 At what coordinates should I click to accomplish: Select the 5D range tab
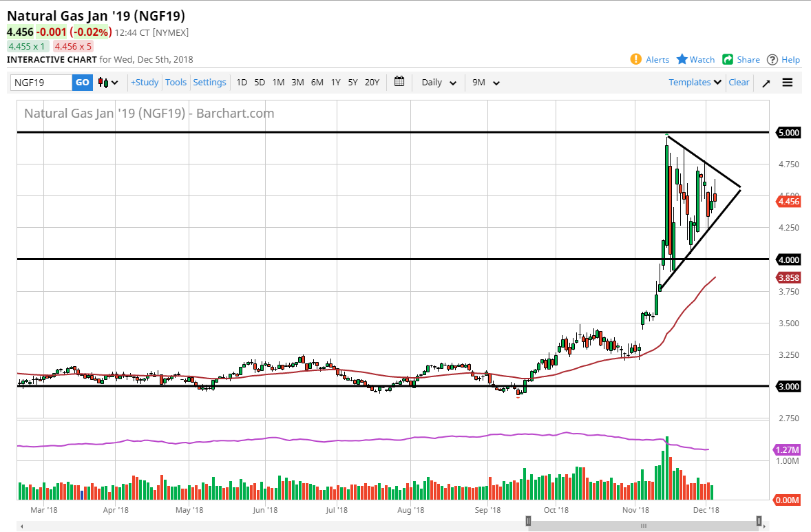260,83
